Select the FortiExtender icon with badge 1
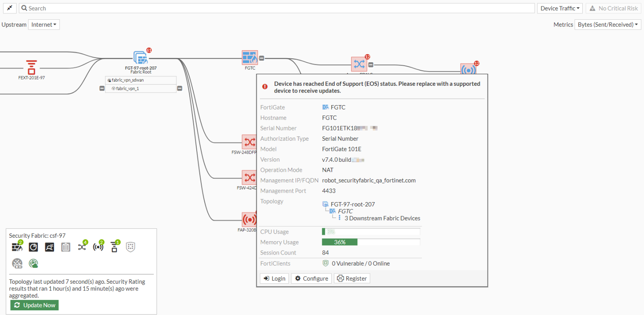644x315 pixels. coord(114,247)
